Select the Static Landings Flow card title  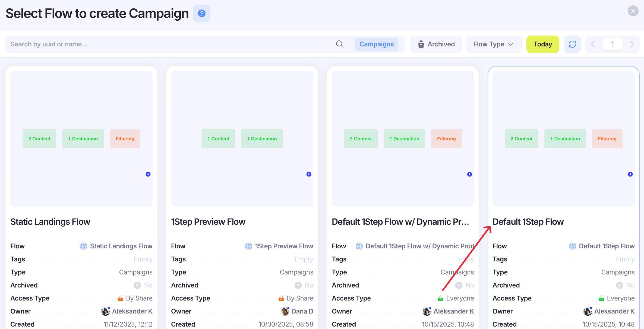(50, 222)
